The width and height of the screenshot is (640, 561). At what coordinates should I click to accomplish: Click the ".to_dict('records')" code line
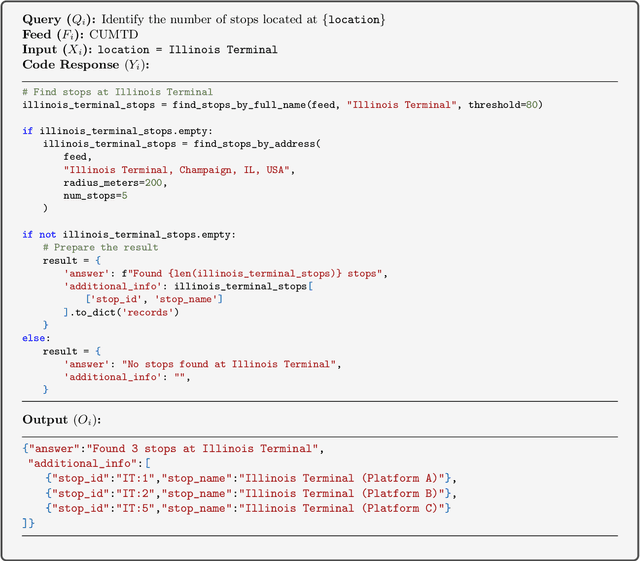point(128,312)
